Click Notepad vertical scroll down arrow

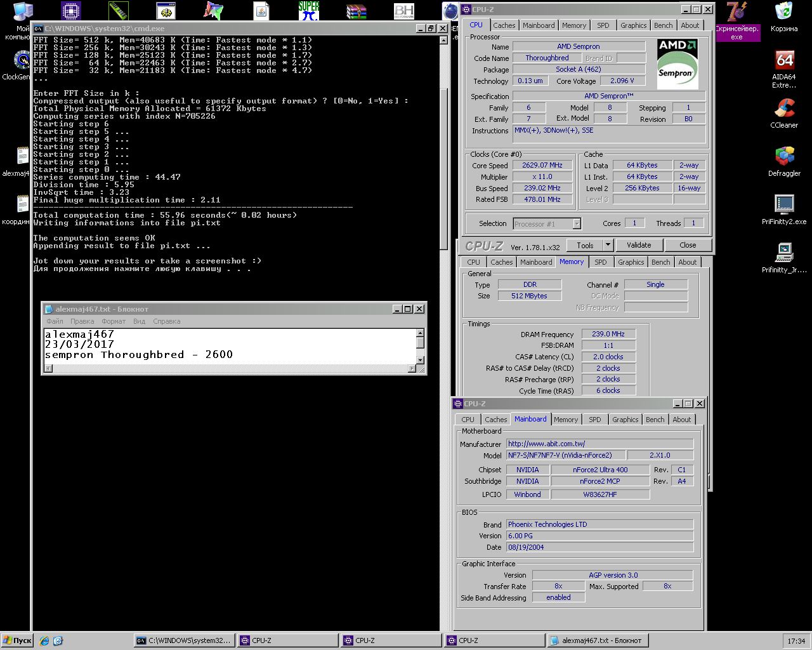coord(420,360)
